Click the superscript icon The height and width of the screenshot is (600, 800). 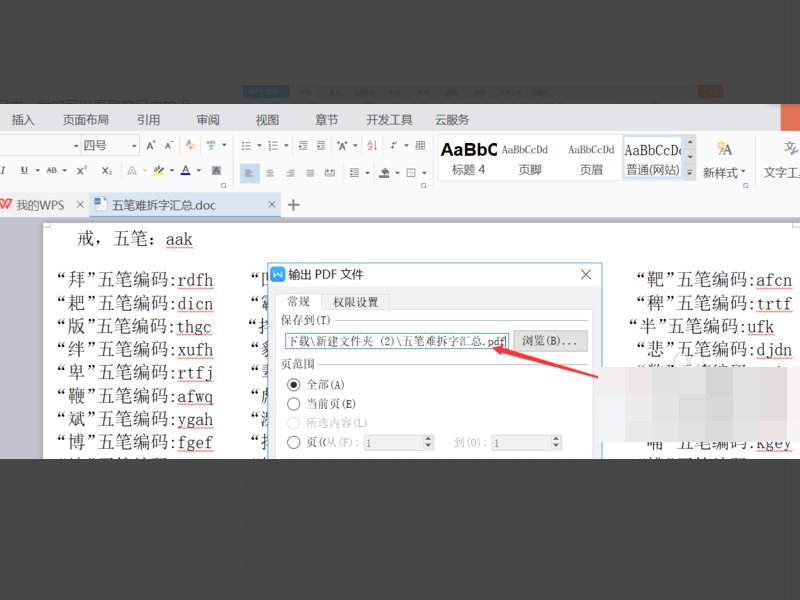81,170
